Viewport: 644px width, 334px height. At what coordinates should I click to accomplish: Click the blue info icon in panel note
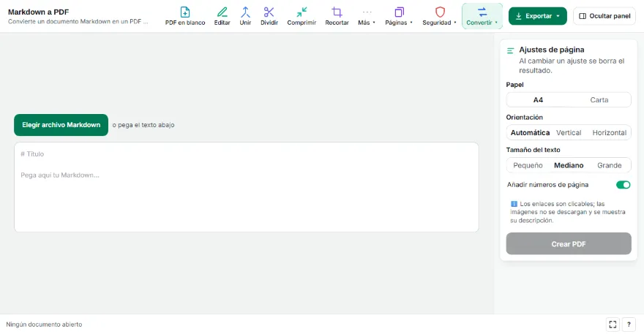pyautogui.click(x=514, y=204)
